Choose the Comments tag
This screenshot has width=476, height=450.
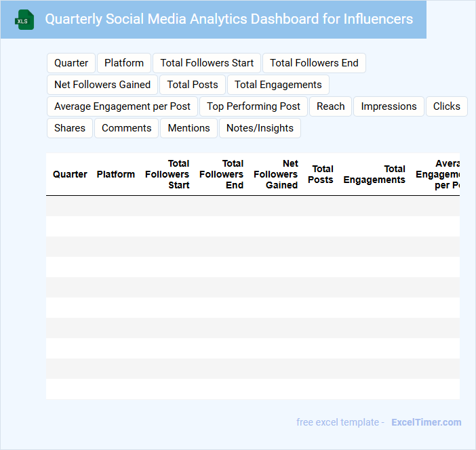click(x=126, y=128)
